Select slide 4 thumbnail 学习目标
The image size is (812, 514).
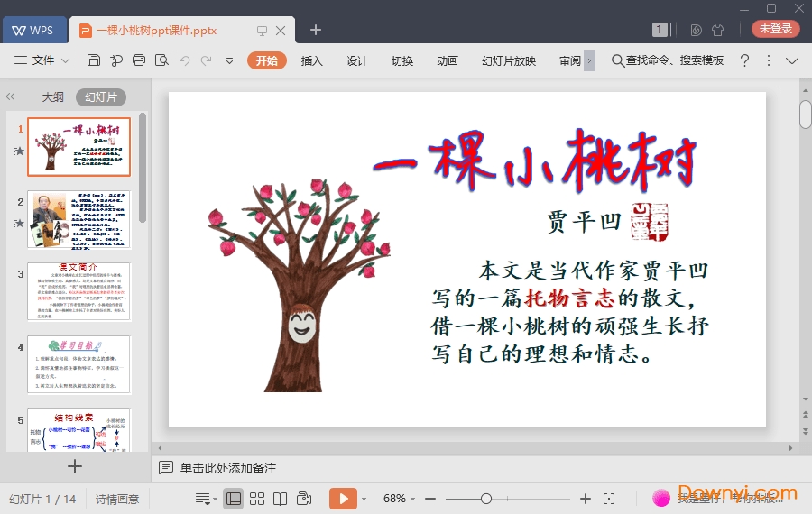click(x=79, y=365)
